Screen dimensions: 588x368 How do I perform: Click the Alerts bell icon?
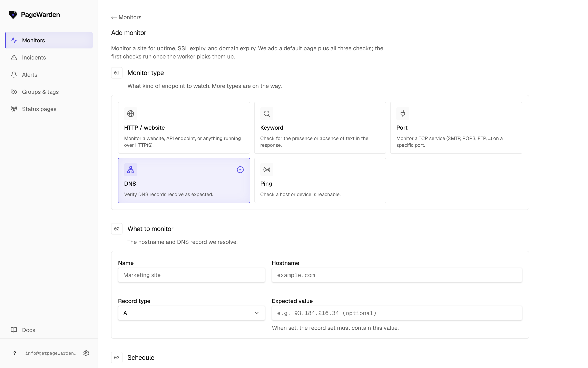tap(14, 74)
